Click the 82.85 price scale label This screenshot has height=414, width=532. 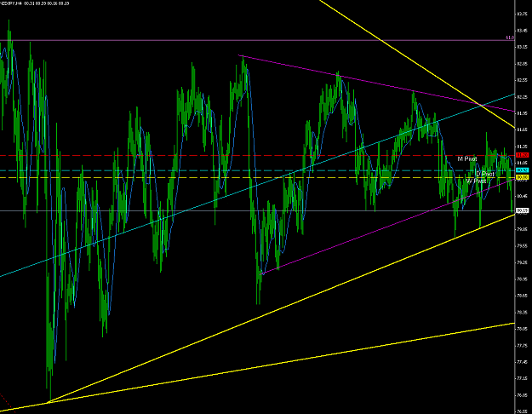point(522,64)
